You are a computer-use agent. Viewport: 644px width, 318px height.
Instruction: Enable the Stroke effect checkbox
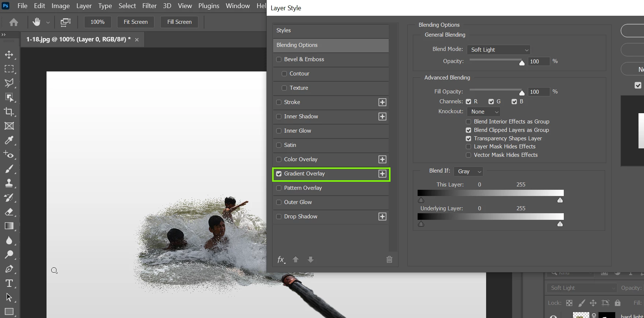279,102
